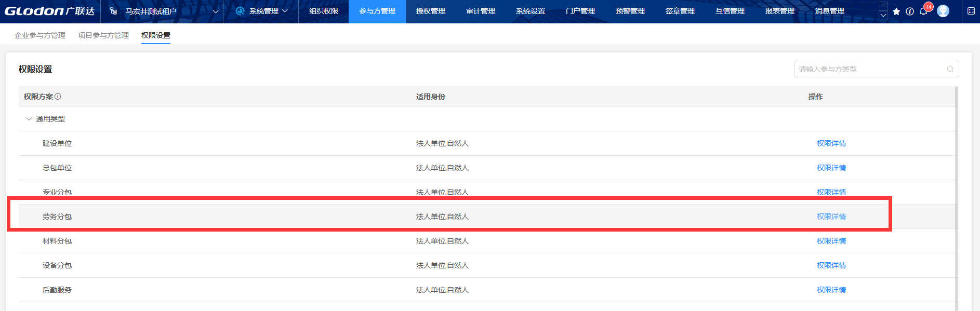The width and height of the screenshot is (980, 311).
Task: Click the 设备分包 row name
Action: click(x=57, y=265)
